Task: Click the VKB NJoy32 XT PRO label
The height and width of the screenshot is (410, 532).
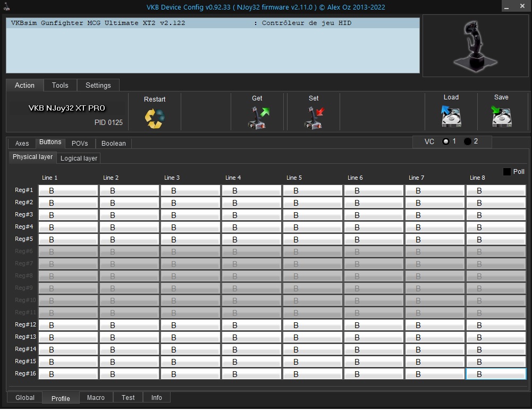Action: [x=67, y=108]
